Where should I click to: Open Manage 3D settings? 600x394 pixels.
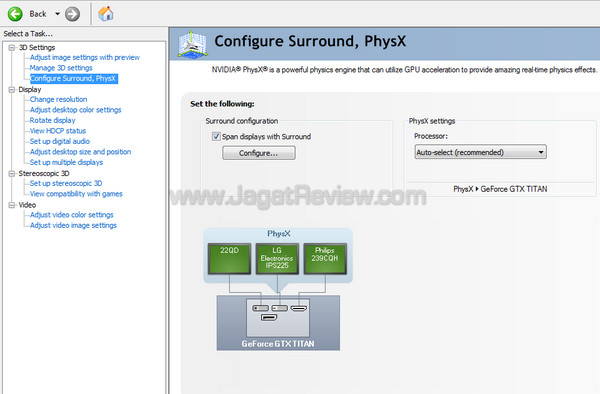(x=61, y=68)
